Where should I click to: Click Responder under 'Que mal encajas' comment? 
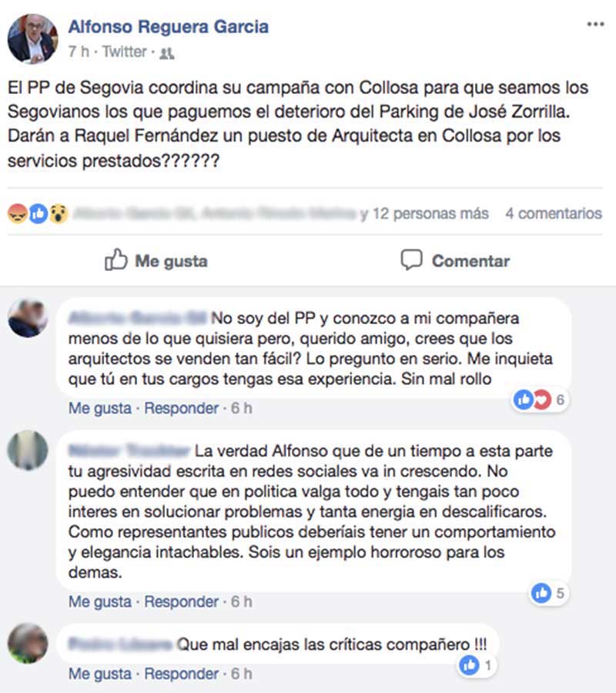click(x=182, y=674)
